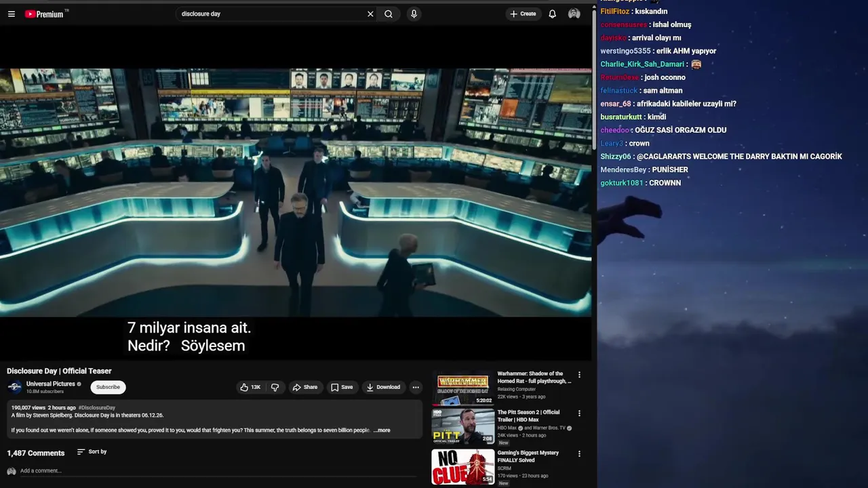
Task: Dislike the video
Action: tap(275, 387)
